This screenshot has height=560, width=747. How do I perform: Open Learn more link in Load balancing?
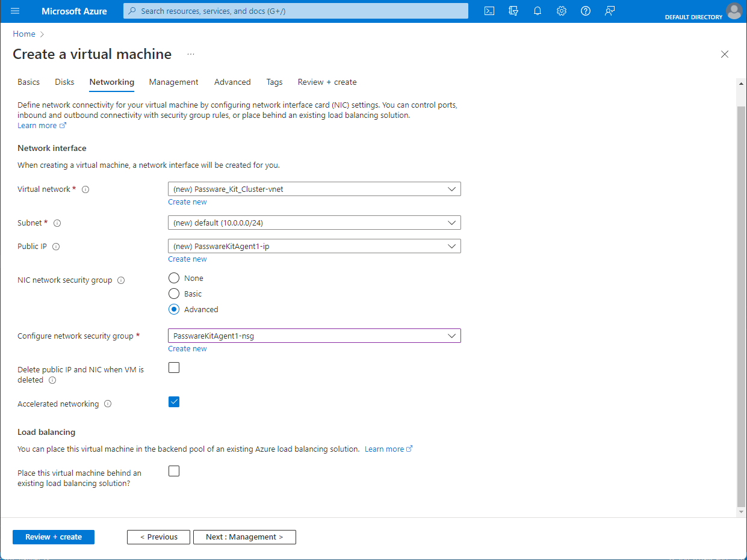click(388, 449)
